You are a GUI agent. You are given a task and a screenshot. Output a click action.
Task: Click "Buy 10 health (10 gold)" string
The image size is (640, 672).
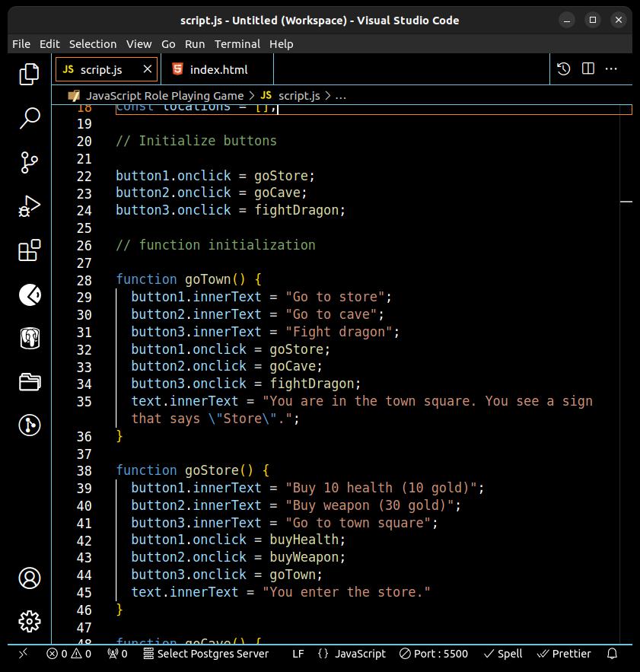[381, 488]
